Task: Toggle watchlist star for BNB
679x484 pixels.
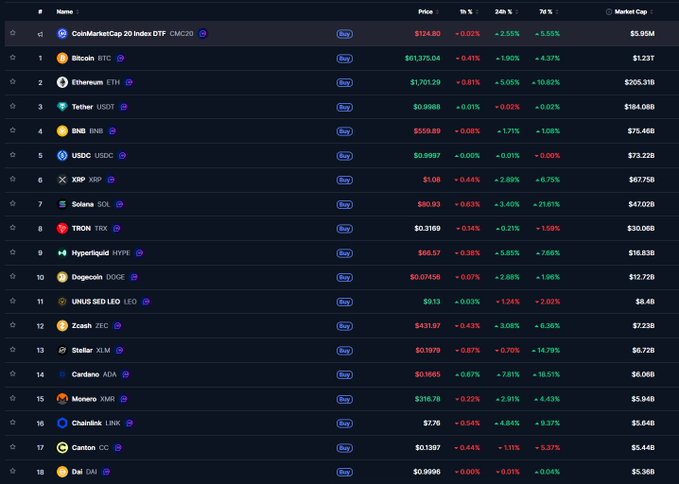Action: click(x=13, y=130)
